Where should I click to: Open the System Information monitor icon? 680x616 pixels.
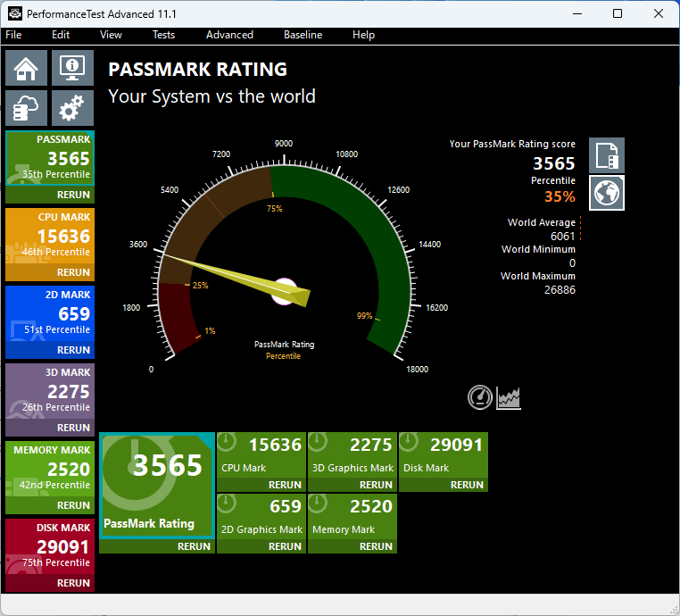[x=72, y=68]
